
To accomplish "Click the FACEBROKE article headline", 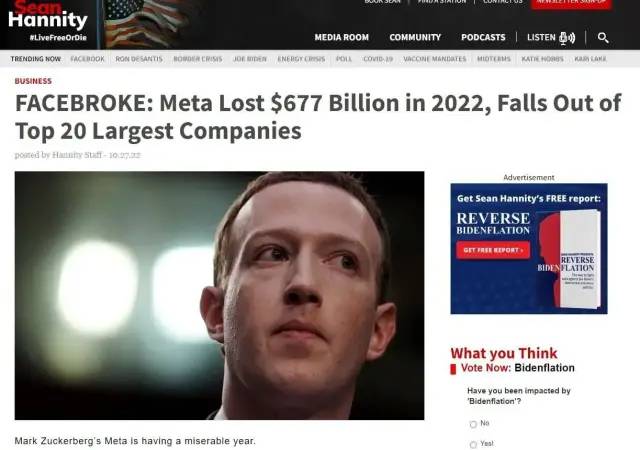I will pyautogui.click(x=318, y=117).
